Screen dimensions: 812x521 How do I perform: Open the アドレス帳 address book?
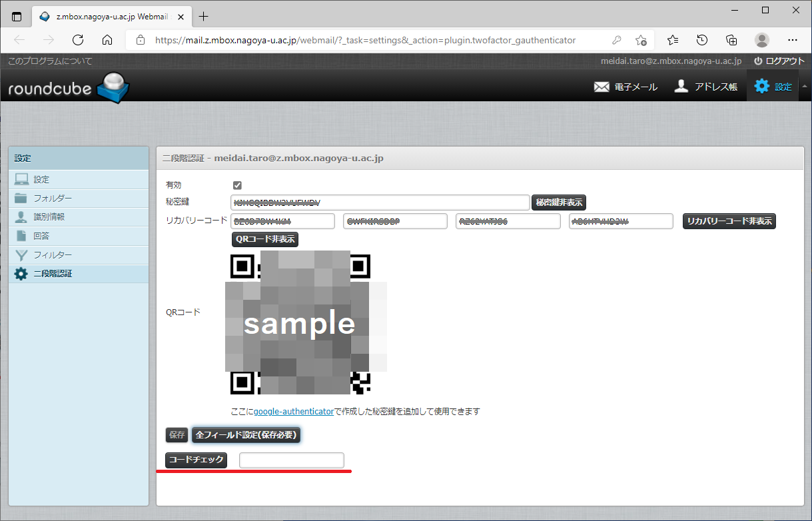coord(705,87)
